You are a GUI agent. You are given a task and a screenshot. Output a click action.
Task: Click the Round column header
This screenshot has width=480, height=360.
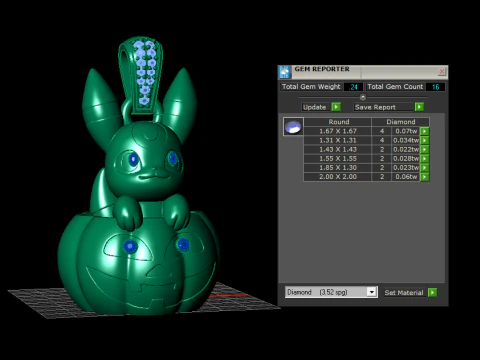click(338, 122)
